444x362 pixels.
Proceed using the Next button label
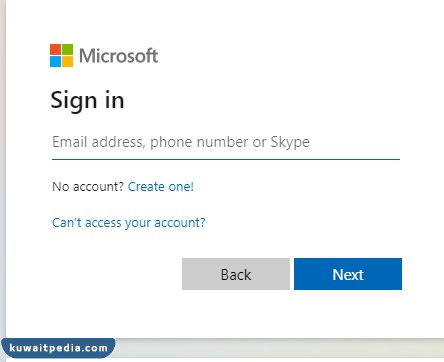click(x=348, y=275)
